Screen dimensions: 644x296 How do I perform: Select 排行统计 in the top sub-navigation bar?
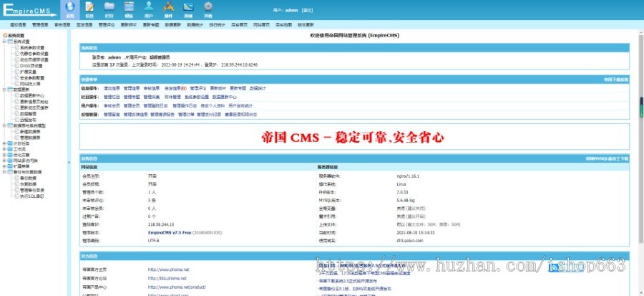[x=217, y=24]
